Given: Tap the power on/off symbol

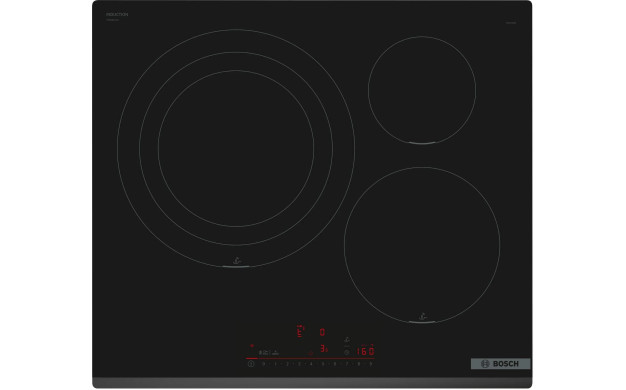Looking at the screenshot, I should tap(251, 364).
